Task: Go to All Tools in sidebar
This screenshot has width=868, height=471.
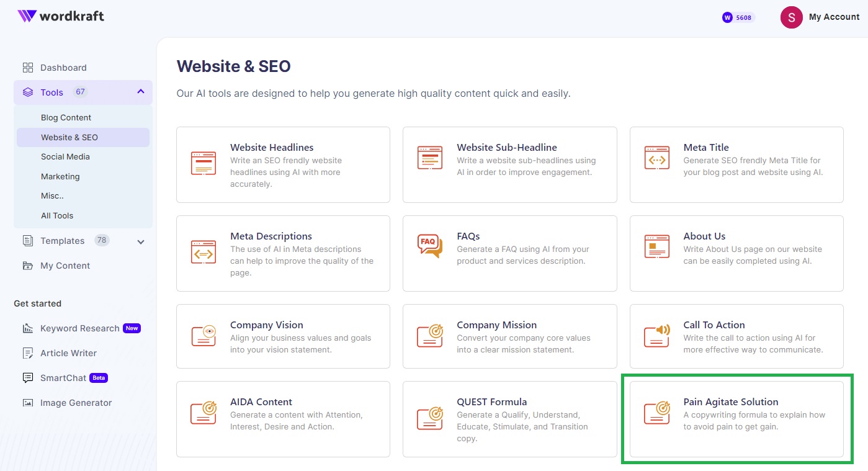Action: click(57, 216)
